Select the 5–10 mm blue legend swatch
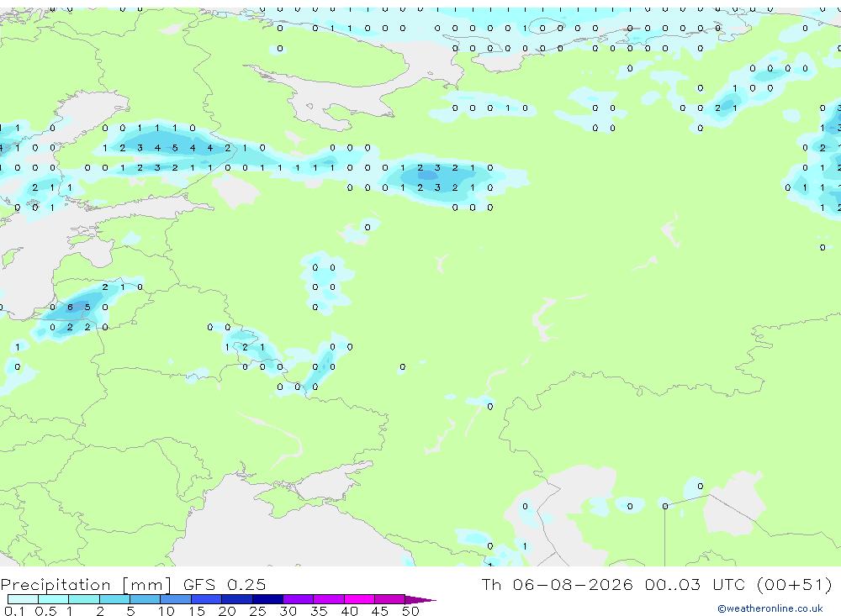Image resolution: width=841 pixels, height=616 pixels. [145, 599]
